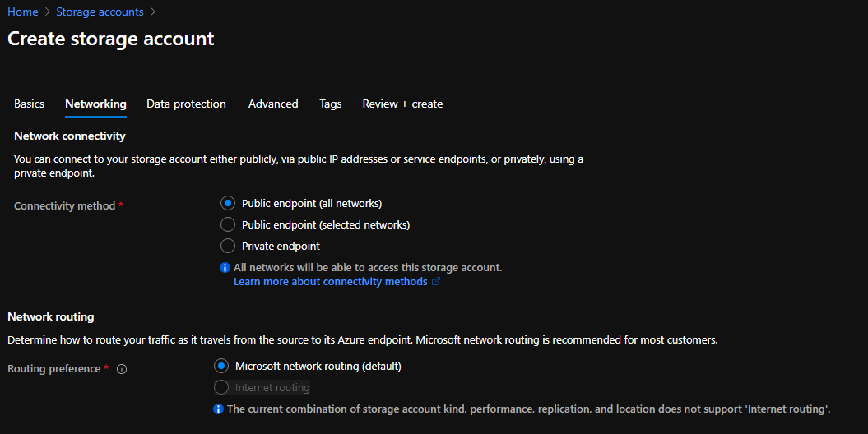Viewport: 868px width, 434px height.
Task: Open the Data protection tab
Action: click(x=186, y=104)
